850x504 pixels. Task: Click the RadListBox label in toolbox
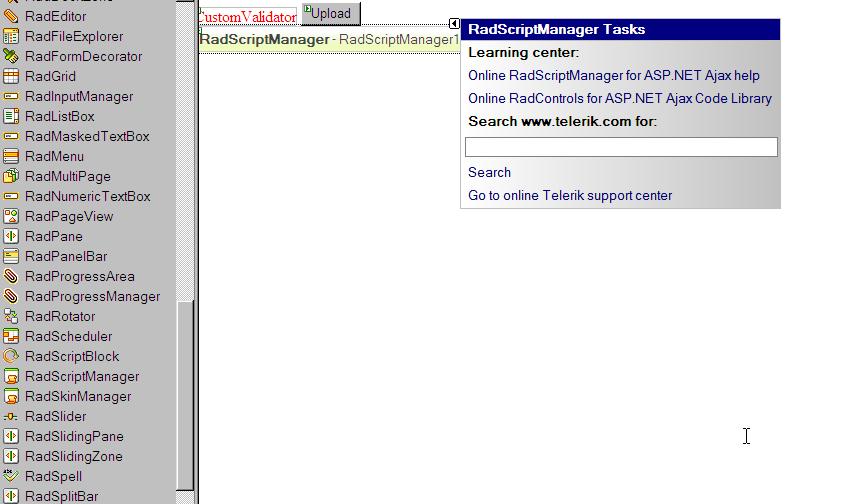coord(60,117)
